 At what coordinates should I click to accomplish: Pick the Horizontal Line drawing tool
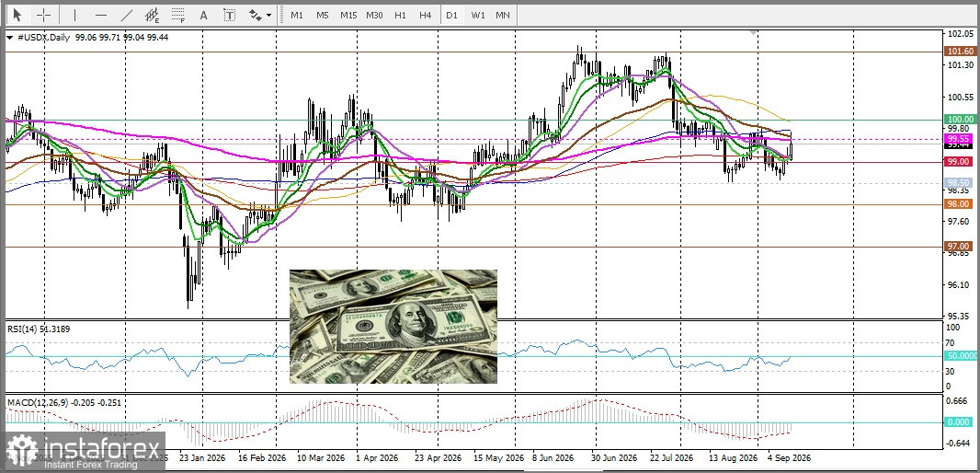click(x=101, y=15)
